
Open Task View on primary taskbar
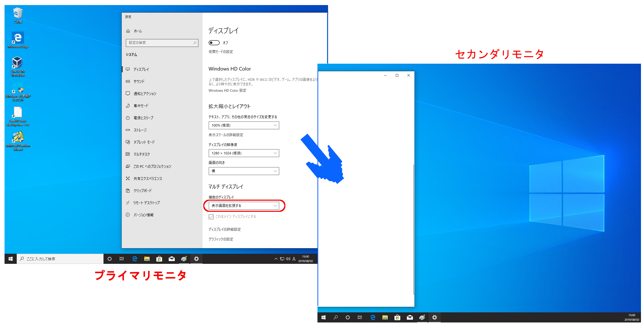[x=122, y=259]
